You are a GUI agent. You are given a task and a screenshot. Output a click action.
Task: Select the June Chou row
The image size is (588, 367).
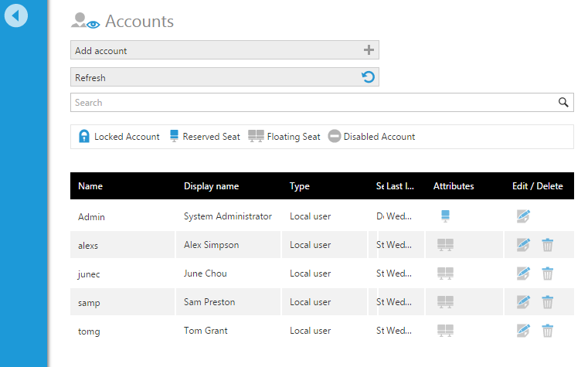point(206,274)
